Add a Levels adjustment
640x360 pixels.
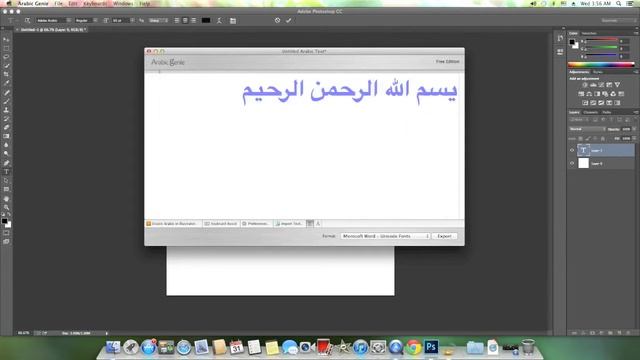click(x=593, y=85)
